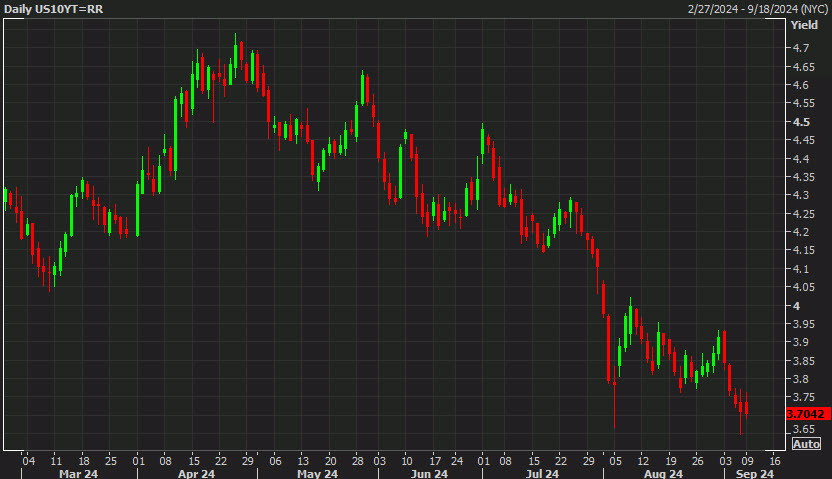Click the 3.95 value on yield axis
The width and height of the screenshot is (832, 479).
coord(803,324)
